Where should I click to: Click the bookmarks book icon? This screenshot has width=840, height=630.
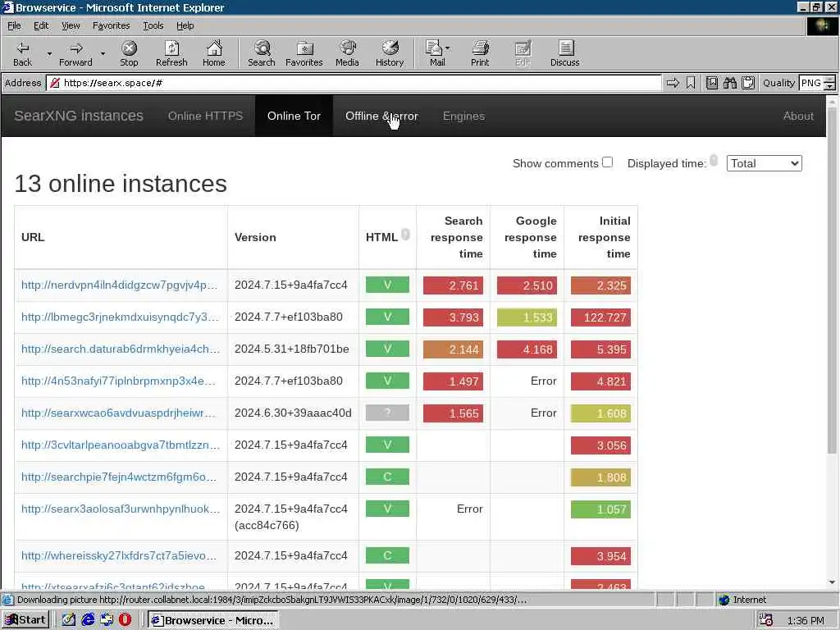(711, 83)
